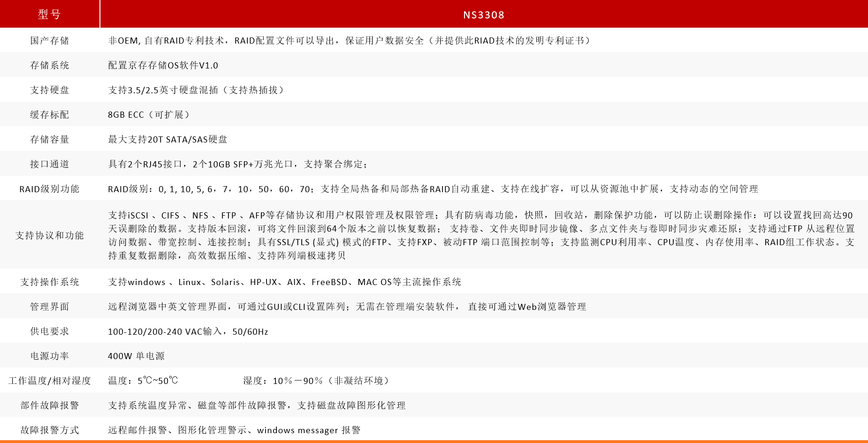Select the 接口通道 row label

(50, 164)
